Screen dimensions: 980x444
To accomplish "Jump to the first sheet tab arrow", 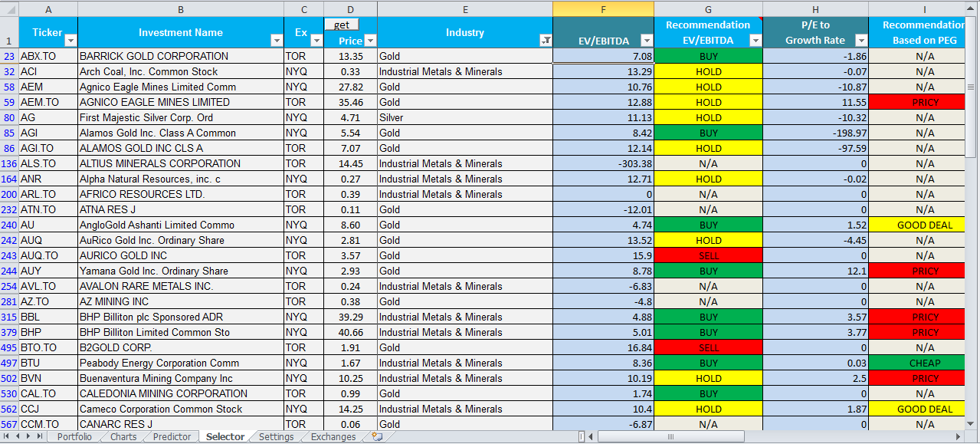I will [x=8, y=437].
